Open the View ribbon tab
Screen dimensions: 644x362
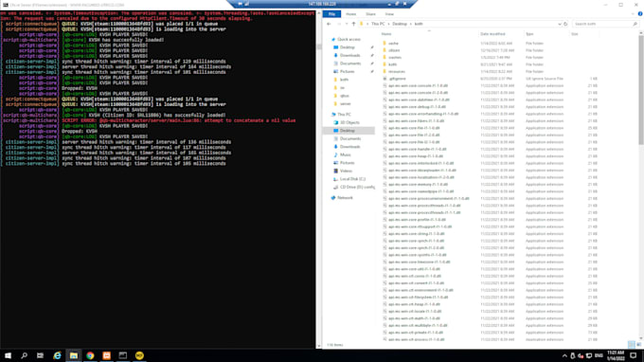tap(389, 14)
